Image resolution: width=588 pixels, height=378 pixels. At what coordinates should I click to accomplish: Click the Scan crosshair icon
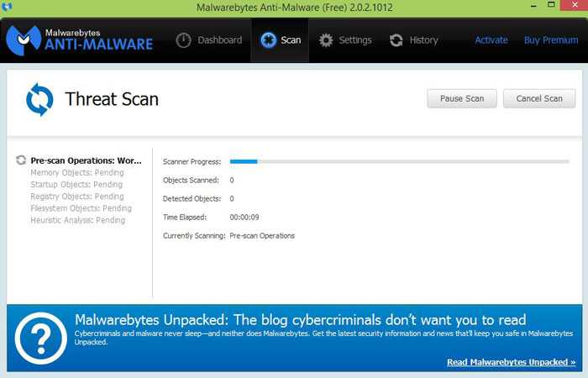point(269,40)
